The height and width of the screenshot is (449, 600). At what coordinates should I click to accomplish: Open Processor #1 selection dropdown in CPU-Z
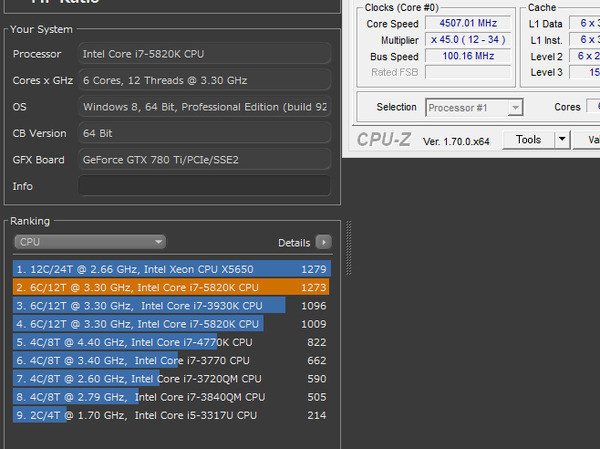click(x=474, y=108)
